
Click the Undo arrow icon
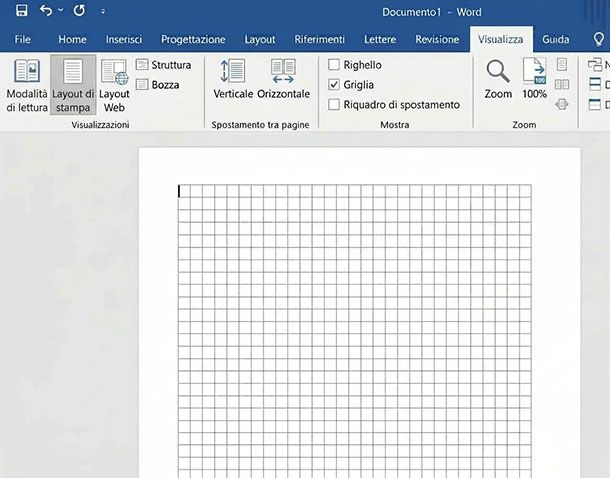click(x=46, y=11)
